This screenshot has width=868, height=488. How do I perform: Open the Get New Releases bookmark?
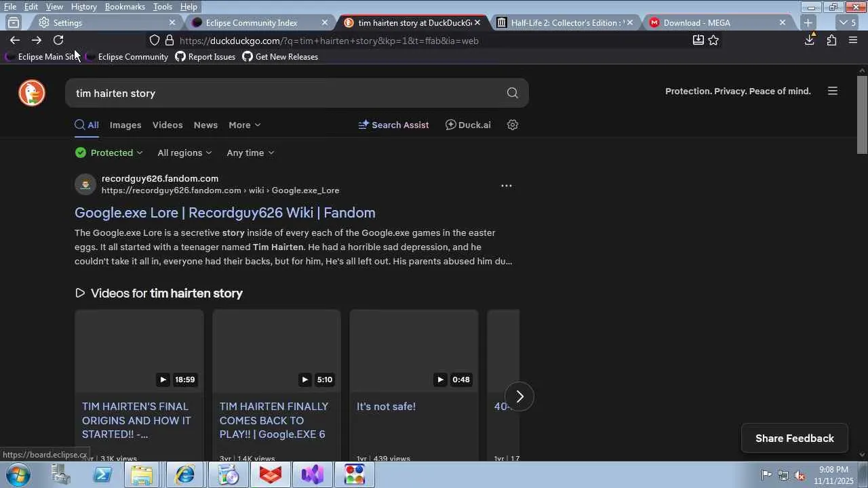click(280, 57)
